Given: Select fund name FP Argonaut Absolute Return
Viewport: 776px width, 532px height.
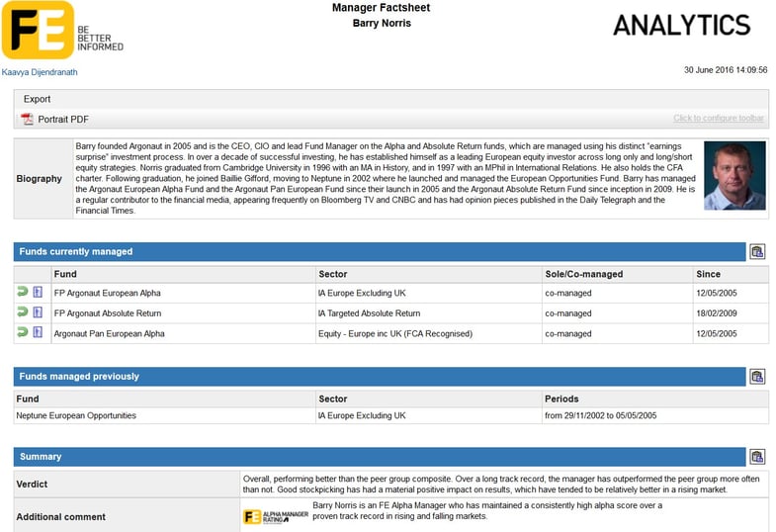Looking at the screenshot, I should [108, 313].
